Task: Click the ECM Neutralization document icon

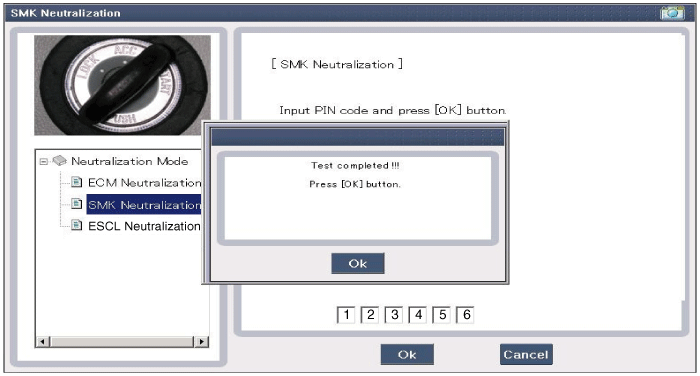Action: [77, 182]
